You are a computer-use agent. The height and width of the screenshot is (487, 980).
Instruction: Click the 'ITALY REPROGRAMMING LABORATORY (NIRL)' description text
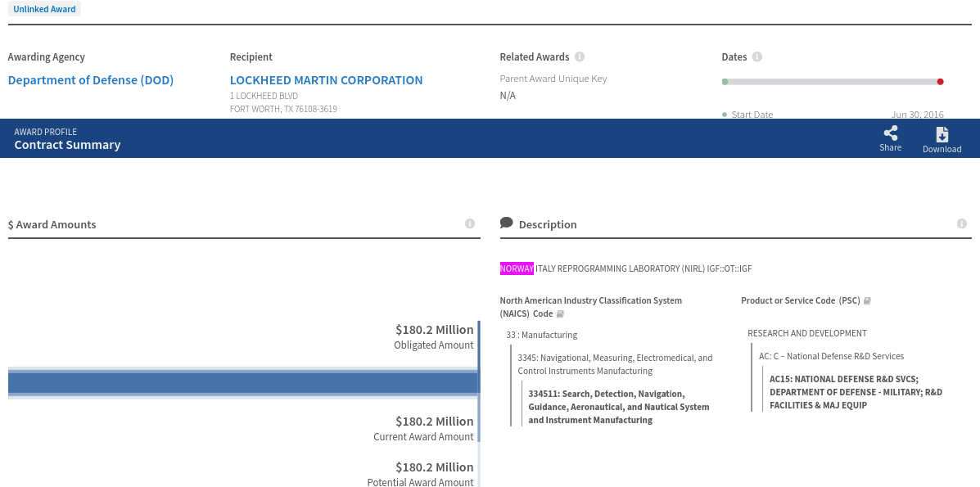tap(620, 268)
